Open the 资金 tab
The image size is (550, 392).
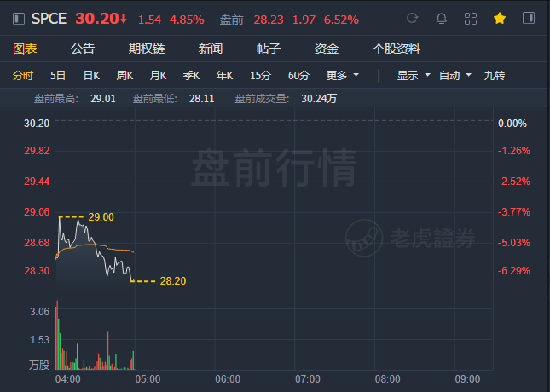point(327,49)
